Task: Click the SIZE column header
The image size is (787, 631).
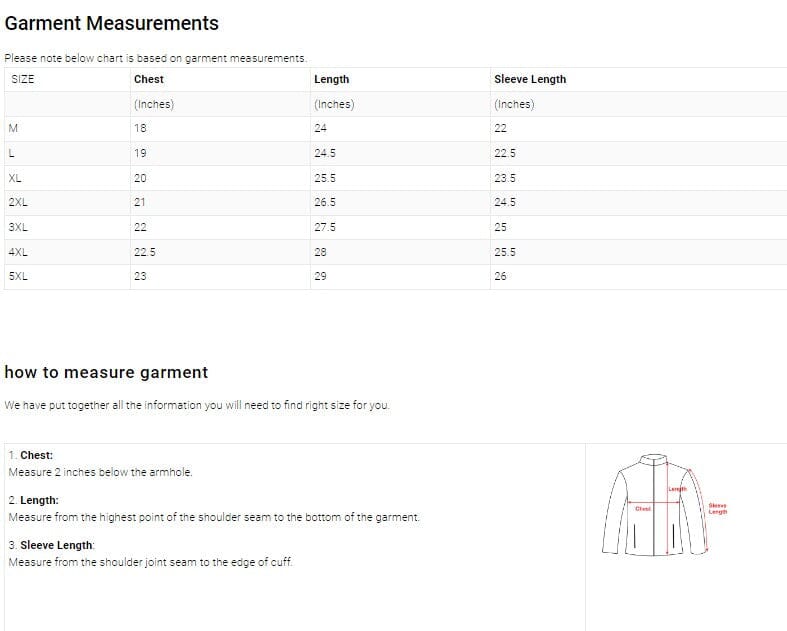Action: 22,79
